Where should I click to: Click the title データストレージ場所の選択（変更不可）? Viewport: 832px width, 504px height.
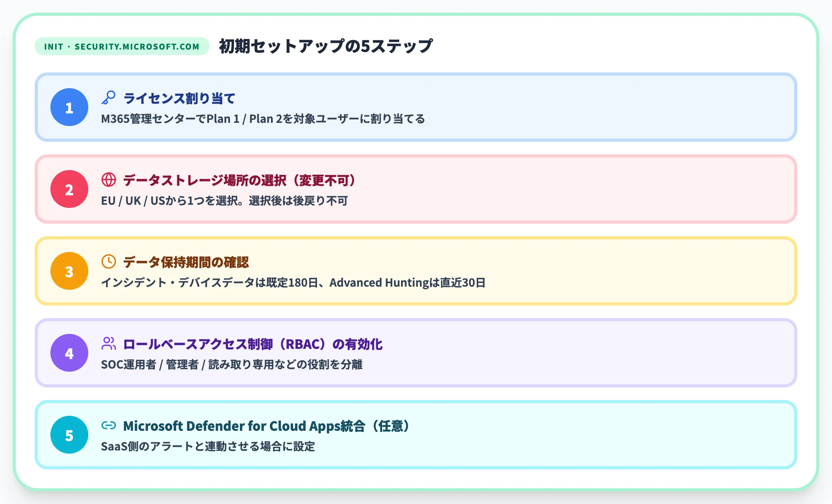(240, 180)
